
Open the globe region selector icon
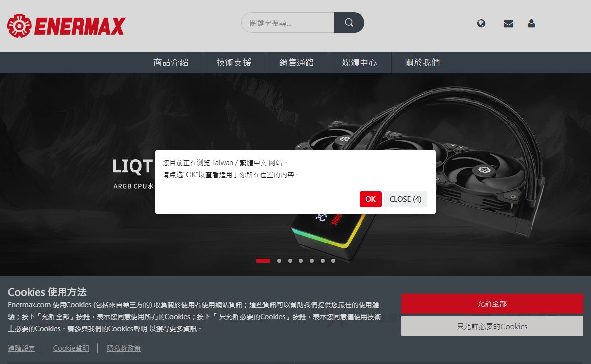pyautogui.click(x=481, y=23)
